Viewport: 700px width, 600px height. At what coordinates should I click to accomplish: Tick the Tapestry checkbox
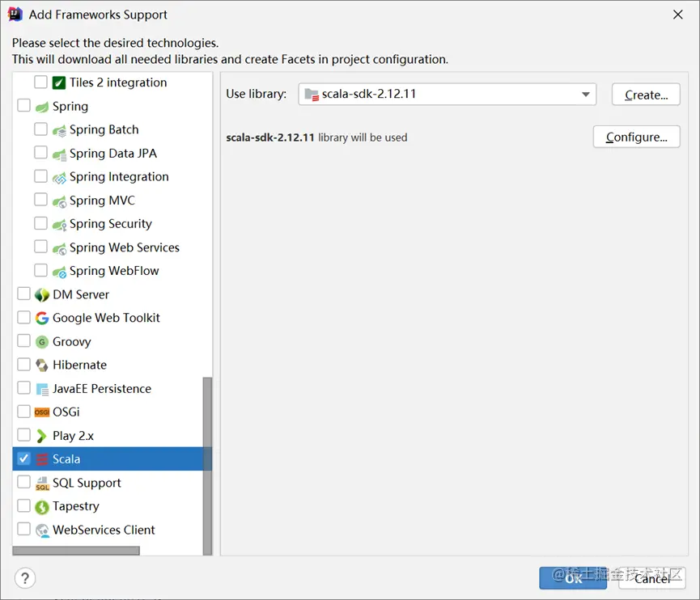click(x=23, y=505)
